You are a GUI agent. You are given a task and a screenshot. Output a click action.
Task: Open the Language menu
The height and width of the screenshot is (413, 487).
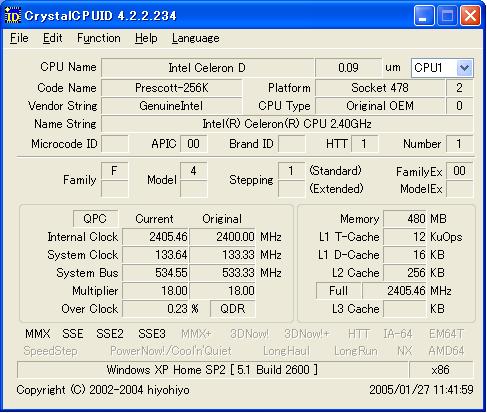(x=196, y=38)
